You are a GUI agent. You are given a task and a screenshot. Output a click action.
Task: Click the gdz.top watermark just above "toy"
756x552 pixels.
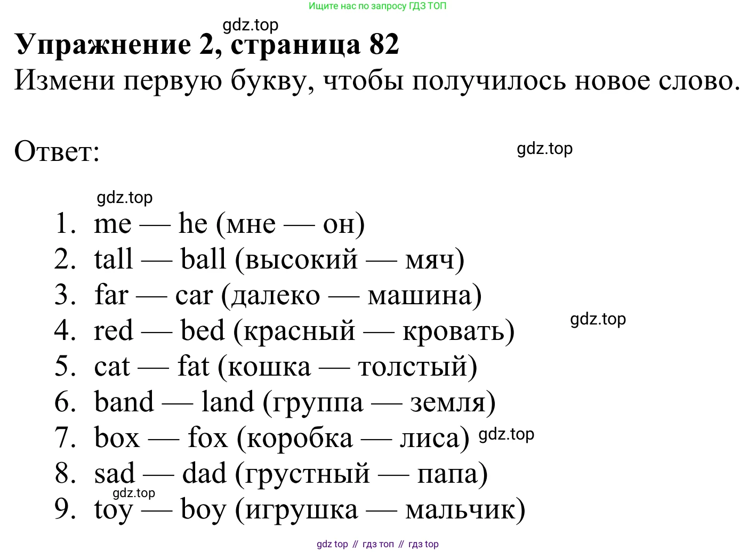(134, 493)
